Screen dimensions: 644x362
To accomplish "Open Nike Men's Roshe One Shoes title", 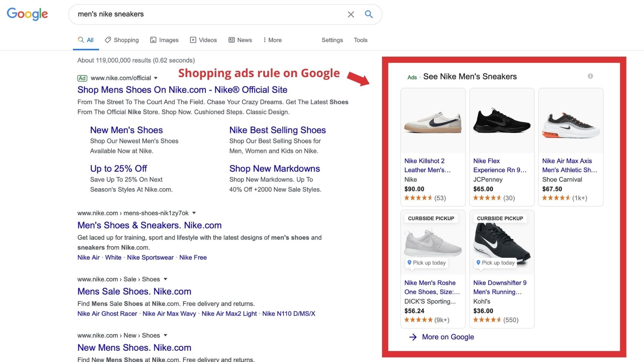I will coord(432,287).
